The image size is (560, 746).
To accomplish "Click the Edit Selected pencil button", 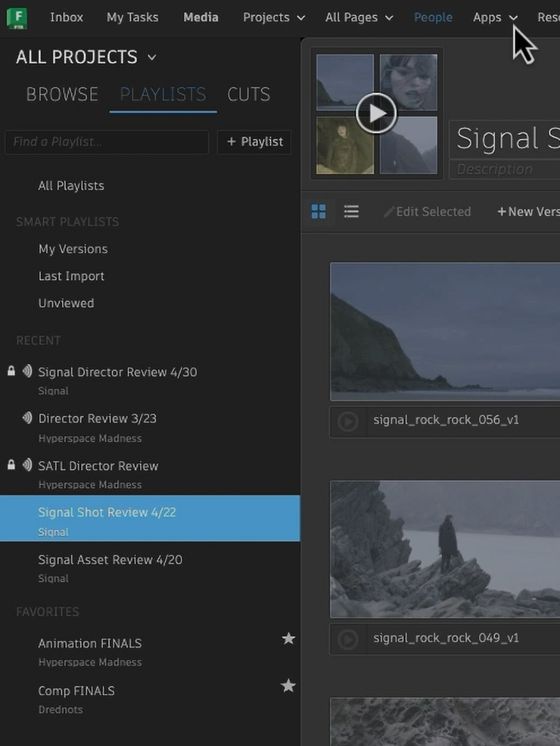I will click(427, 212).
